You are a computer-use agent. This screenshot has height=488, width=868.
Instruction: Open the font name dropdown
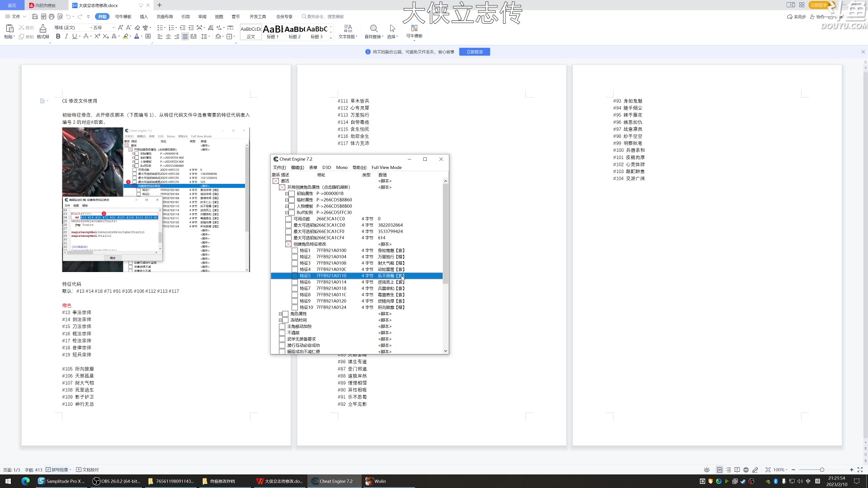tap(91, 28)
